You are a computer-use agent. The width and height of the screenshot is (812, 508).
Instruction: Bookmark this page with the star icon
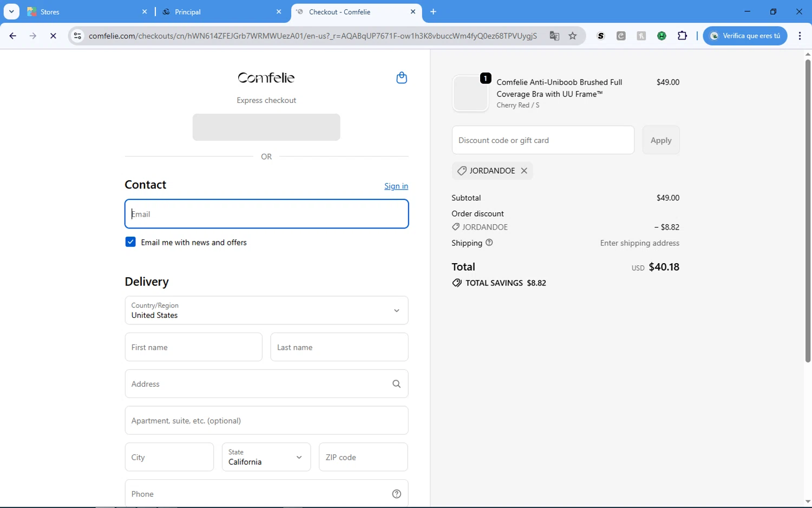point(573,36)
